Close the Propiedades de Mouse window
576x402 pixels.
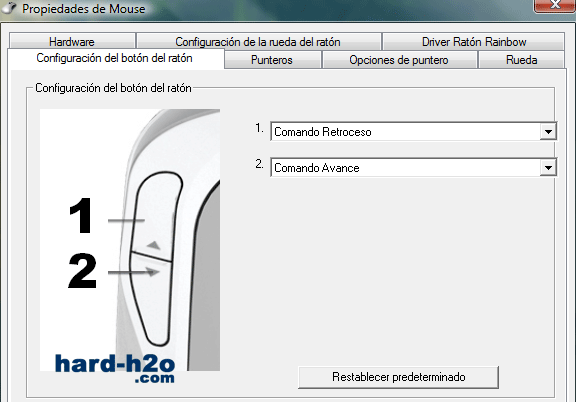[555, 6]
